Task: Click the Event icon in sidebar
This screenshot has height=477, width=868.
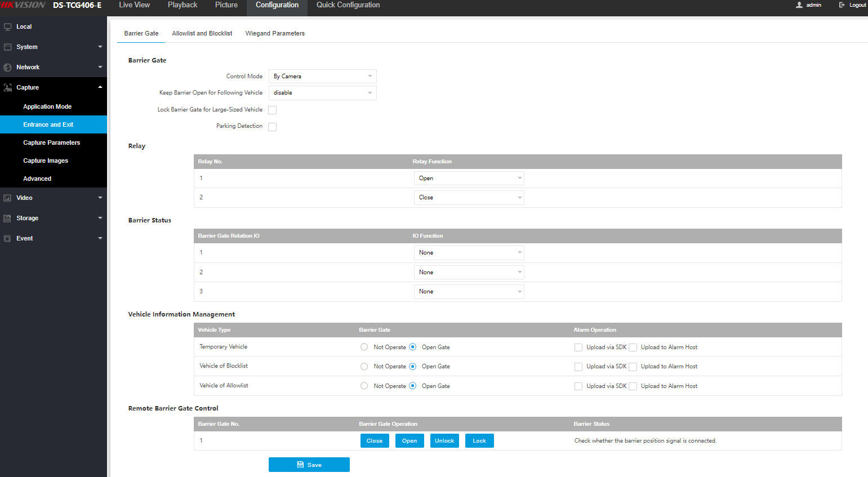Action: click(x=8, y=239)
